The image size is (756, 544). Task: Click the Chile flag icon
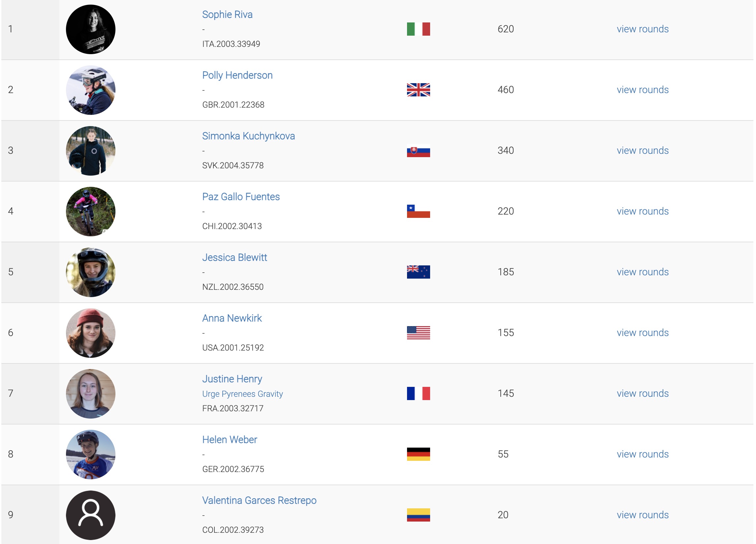pos(418,211)
